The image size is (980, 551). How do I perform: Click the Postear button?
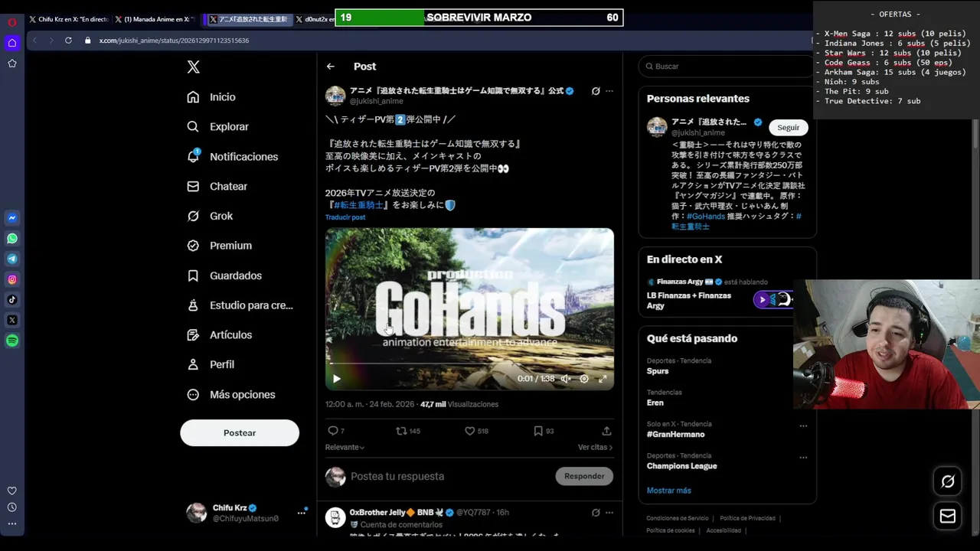pyautogui.click(x=240, y=433)
